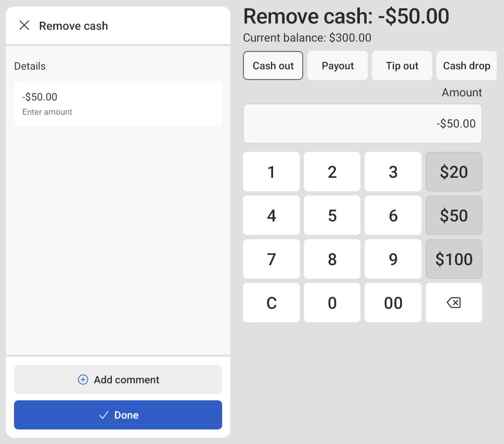Click the Amount input field showing -$50.00
504x444 pixels.
tap(362, 124)
